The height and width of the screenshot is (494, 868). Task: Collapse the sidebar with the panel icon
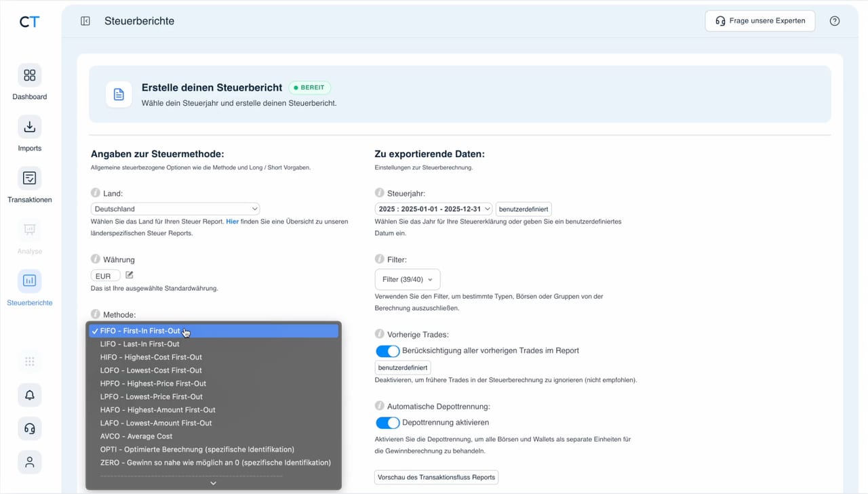click(x=85, y=21)
